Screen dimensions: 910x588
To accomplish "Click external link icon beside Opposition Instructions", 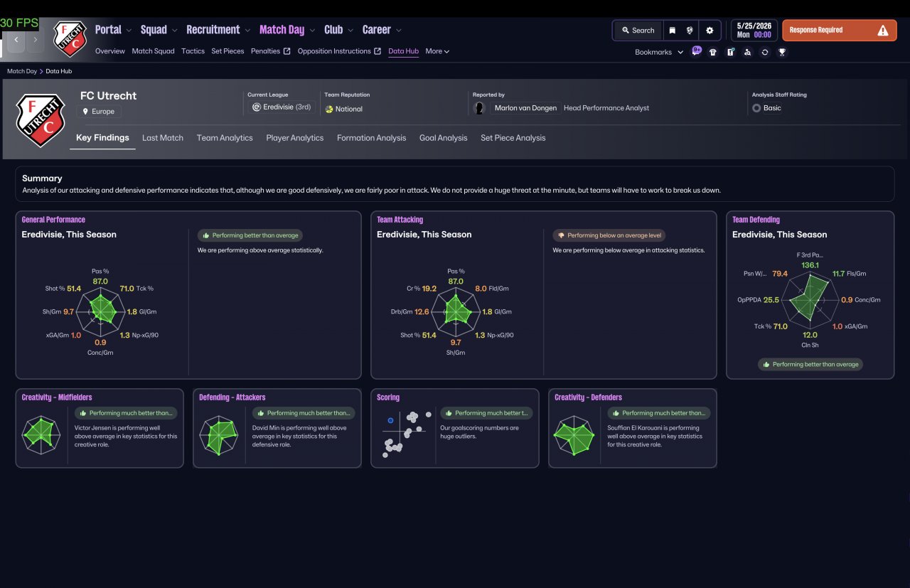I will pyautogui.click(x=378, y=51).
